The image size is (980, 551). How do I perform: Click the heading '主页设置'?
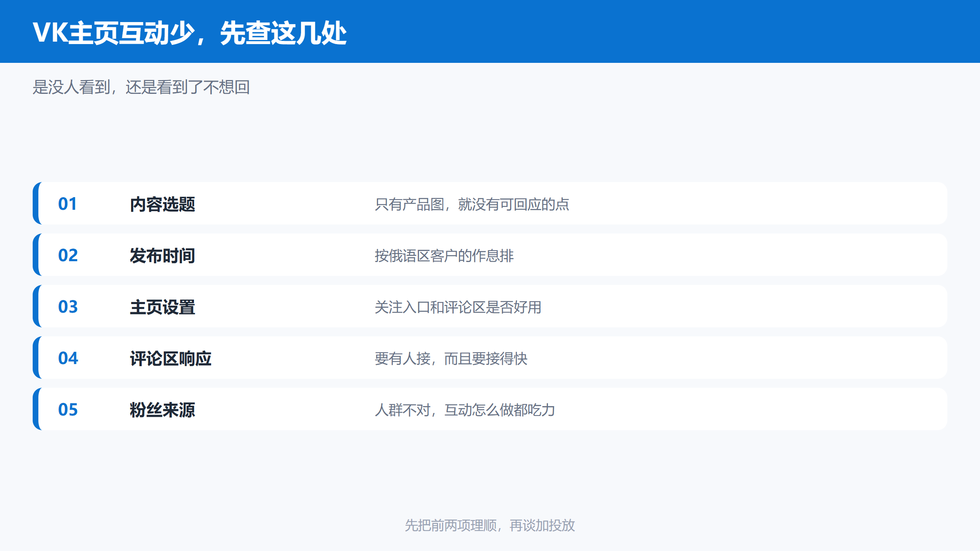tap(163, 307)
